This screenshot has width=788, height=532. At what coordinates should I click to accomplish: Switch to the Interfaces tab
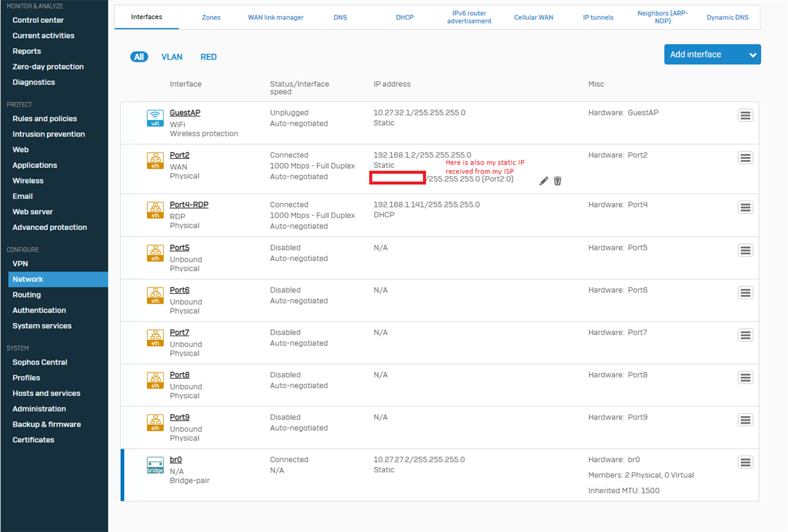(147, 17)
